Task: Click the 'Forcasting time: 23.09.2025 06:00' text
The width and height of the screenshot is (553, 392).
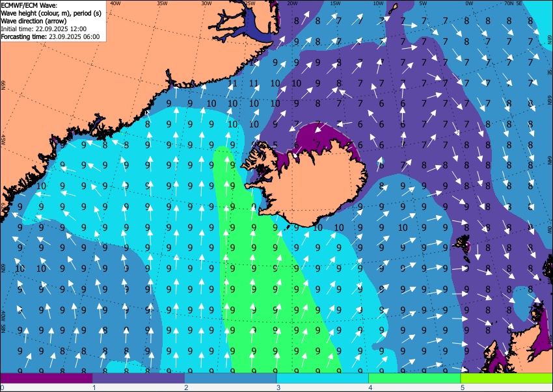Action: pos(51,36)
